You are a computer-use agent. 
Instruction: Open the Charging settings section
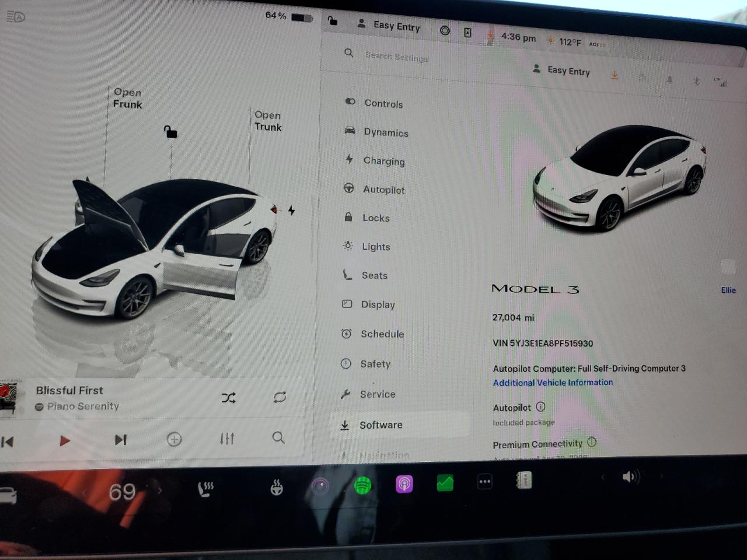point(383,161)
